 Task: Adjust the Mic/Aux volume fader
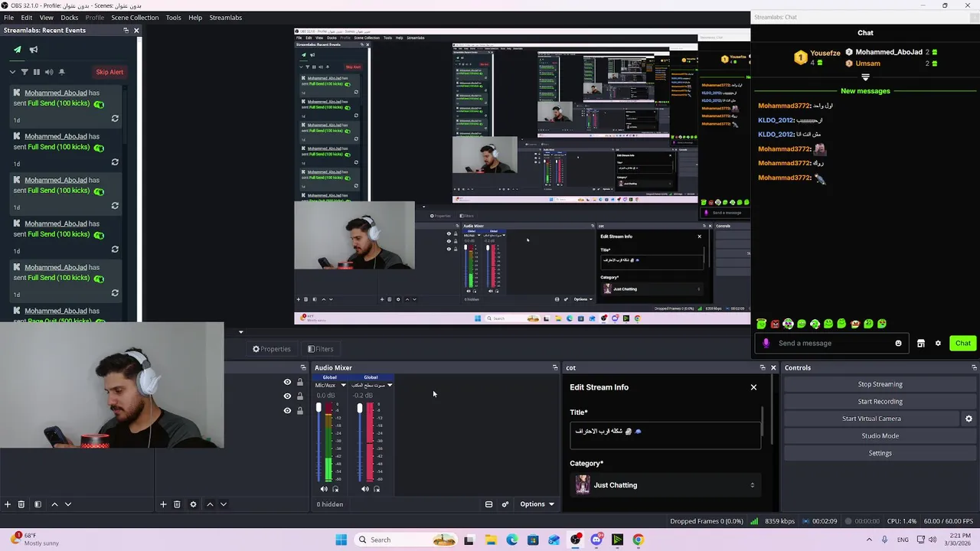point(318,408)
